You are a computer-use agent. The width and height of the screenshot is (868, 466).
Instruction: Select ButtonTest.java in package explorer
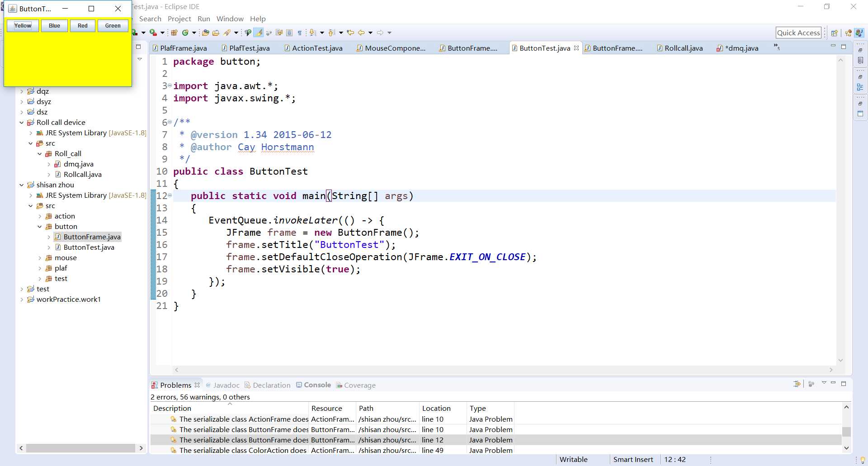pyautogui.click(x=89, y=247)
